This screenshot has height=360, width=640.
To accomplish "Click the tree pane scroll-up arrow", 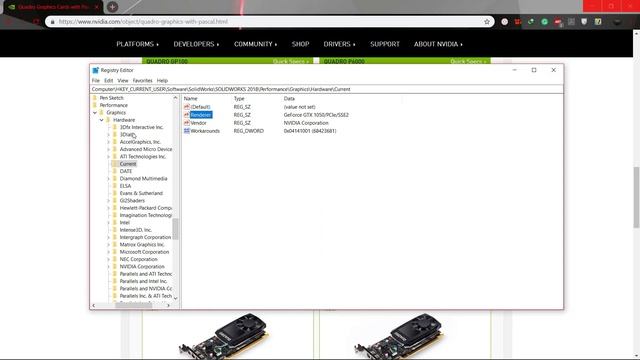I will coord(176,98).
